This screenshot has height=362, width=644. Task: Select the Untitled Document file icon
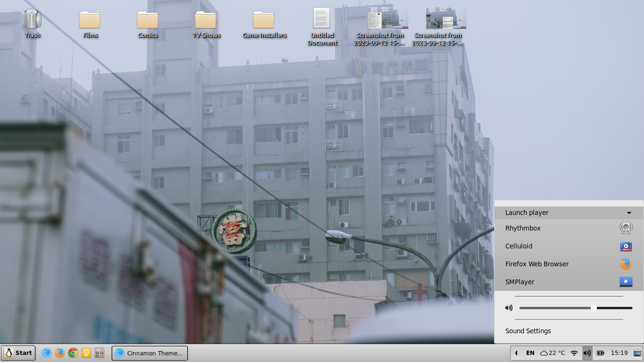322,18
